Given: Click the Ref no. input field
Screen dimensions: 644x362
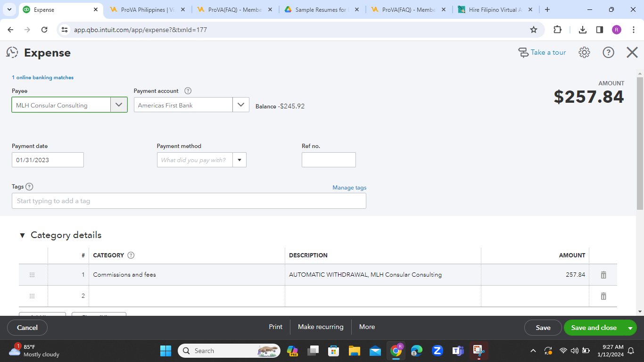Looking at the screenshot, I should pos(329,160).
